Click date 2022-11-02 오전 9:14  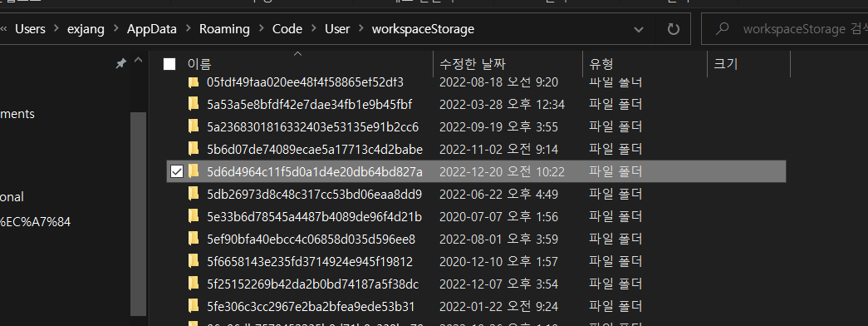click(x=498, y=149)
